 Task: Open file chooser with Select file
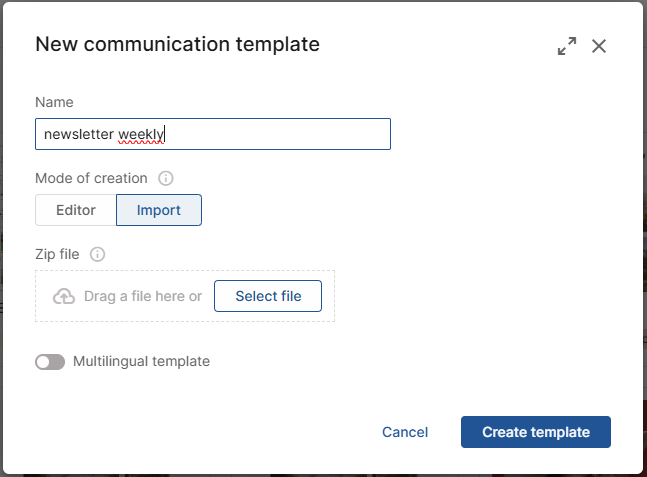point(268,296)
